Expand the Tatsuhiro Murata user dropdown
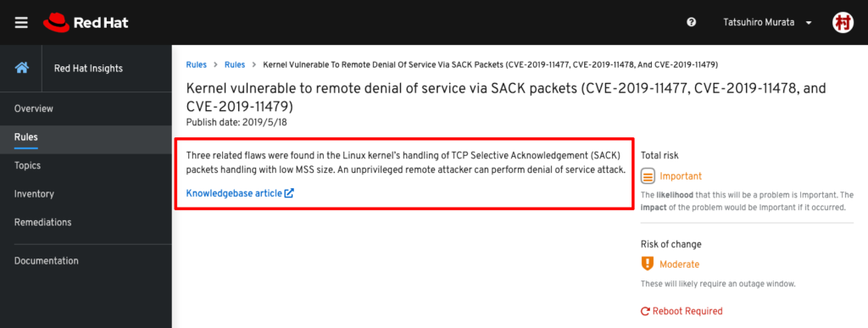Screen dimensions: 868x328 (767, 23)
